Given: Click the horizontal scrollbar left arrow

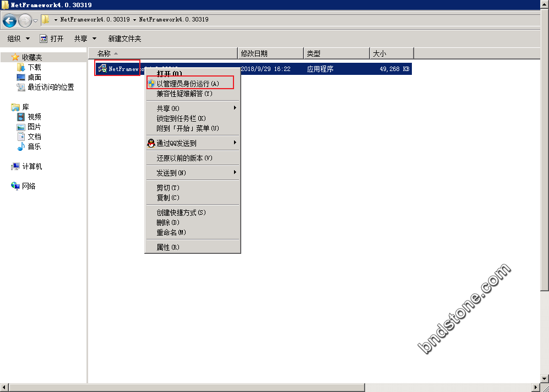Looking at the screenshot, I should point(4,388).
